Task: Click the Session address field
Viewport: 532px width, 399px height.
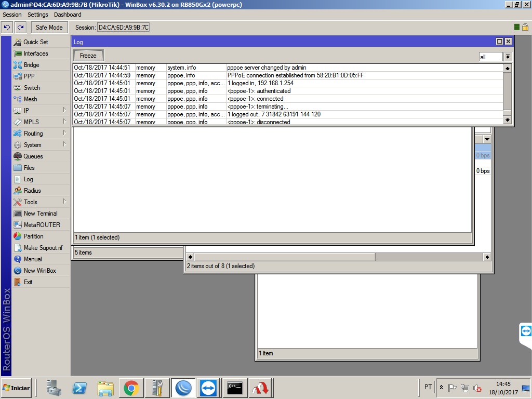Action: (124, 28)
